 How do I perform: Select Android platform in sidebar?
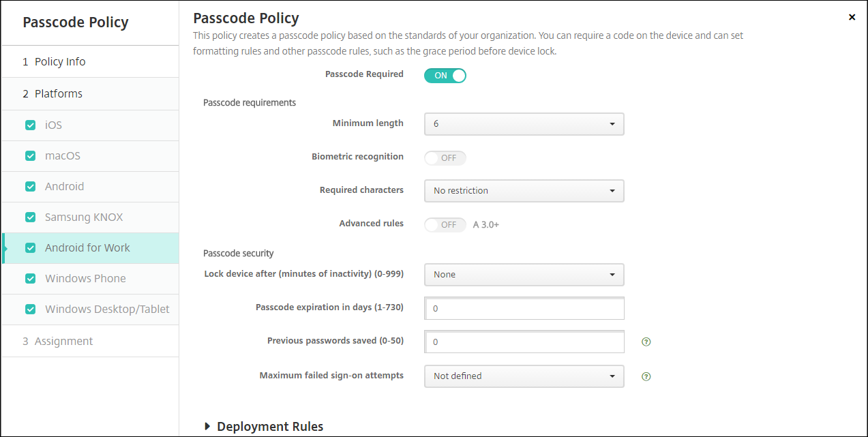tap(65, 187)
